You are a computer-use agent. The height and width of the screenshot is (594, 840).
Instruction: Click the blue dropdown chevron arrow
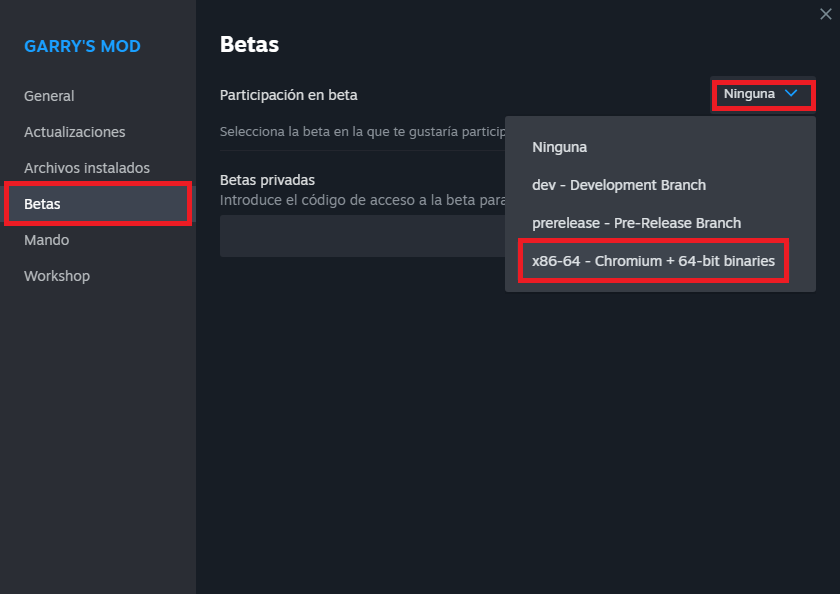791,93
